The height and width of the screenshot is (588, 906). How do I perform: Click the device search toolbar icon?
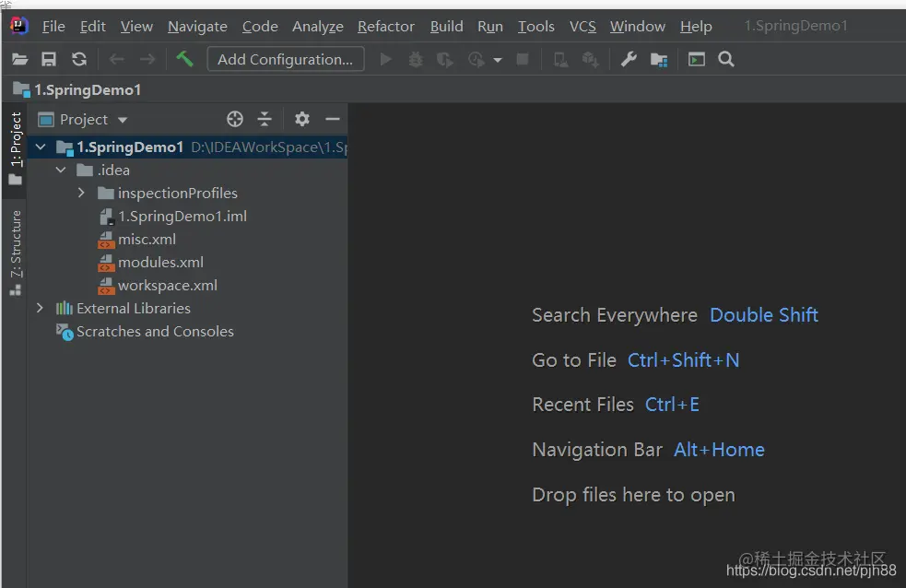point(560,60)
